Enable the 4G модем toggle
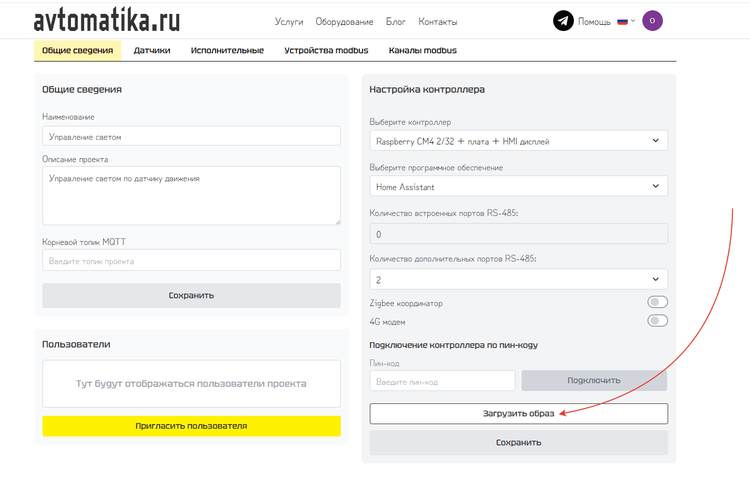The image size is (750, 481). [657, 321]
